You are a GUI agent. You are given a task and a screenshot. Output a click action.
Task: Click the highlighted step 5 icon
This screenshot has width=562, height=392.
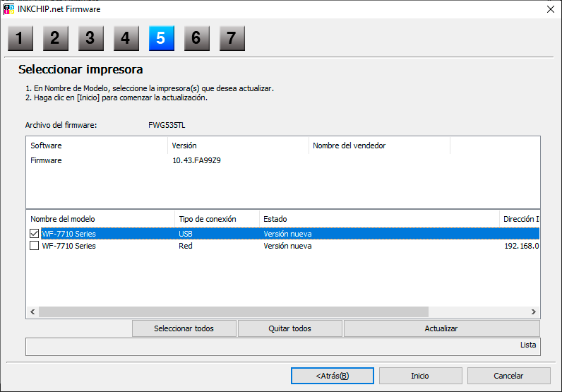(162, 38)
